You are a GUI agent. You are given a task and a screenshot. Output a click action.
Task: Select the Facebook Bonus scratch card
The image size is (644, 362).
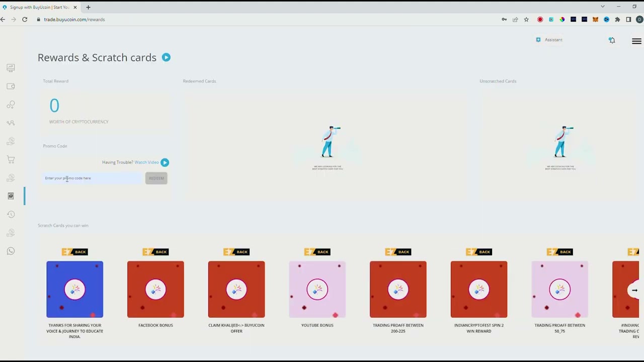click(155, 290)
